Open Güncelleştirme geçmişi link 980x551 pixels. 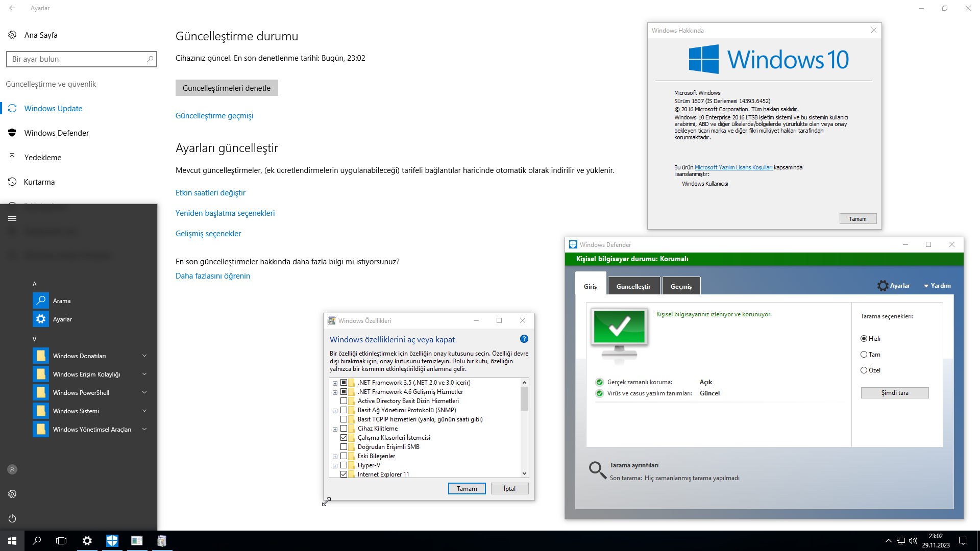[x=214, y=116]
